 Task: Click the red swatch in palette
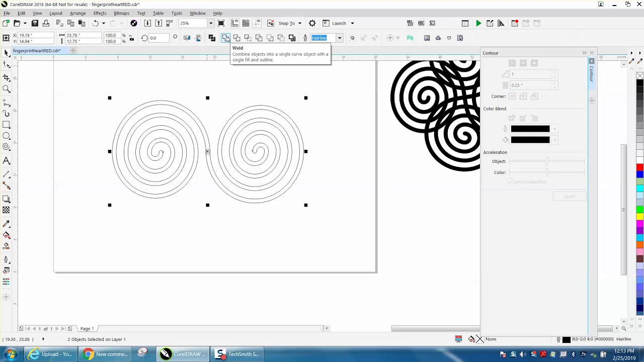point(640,167)
